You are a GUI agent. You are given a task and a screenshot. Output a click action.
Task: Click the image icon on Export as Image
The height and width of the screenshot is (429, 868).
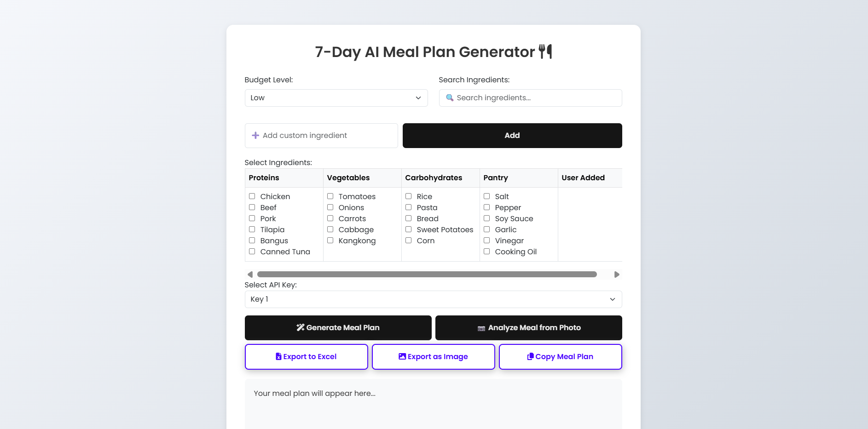coord(402,356)
